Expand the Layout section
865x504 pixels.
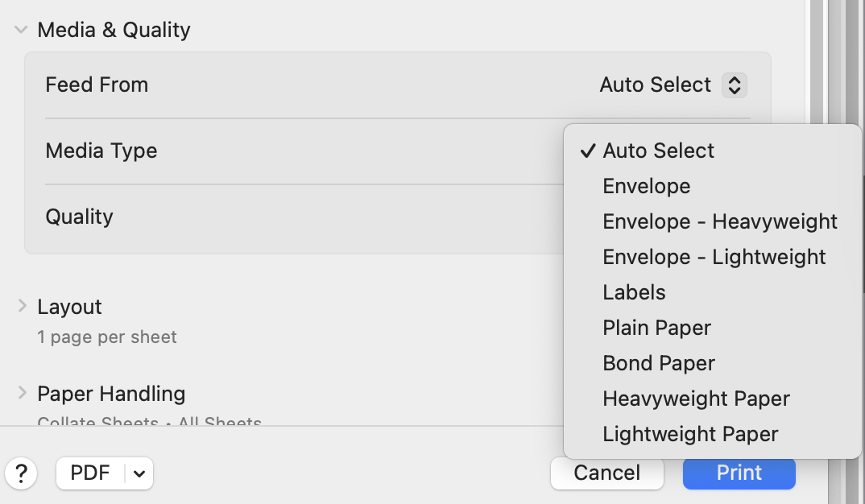coord(22,307)
